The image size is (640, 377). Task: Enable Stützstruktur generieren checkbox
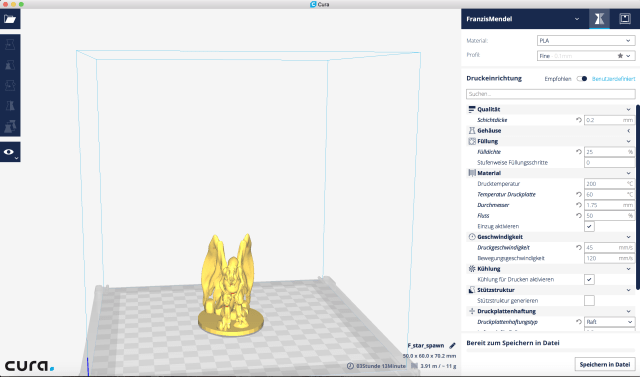[589, 301]
